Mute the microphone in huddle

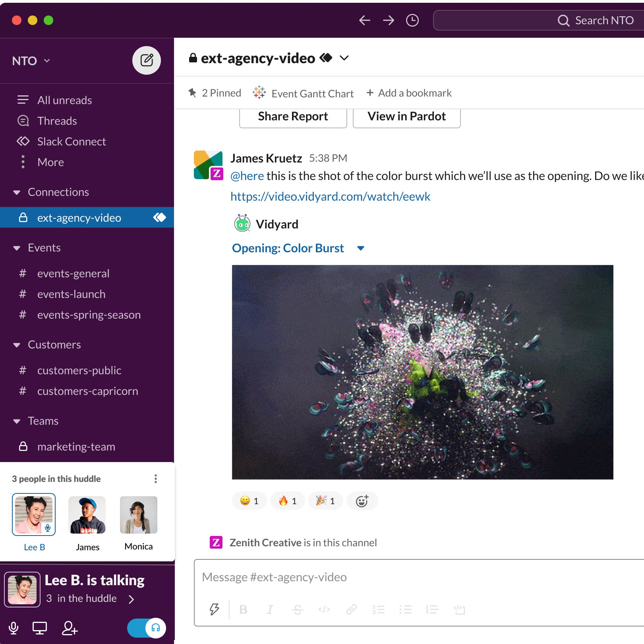pyautogui.click(x=14, y=628)
